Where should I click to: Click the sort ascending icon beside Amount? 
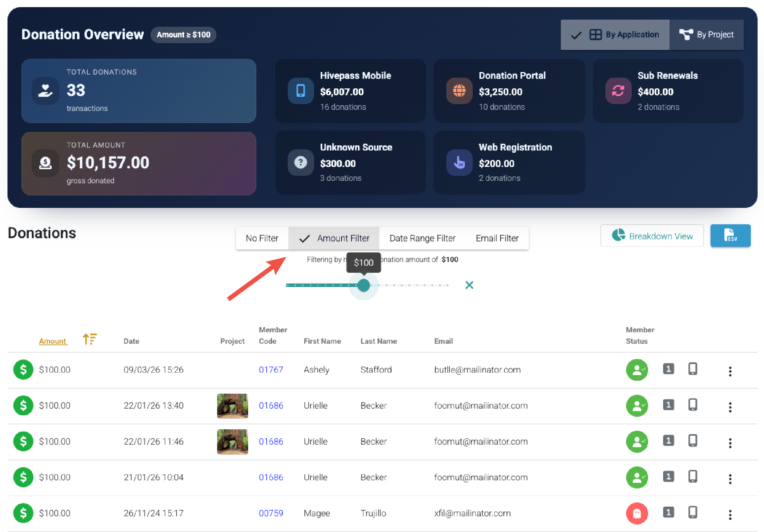click(89, 339)
